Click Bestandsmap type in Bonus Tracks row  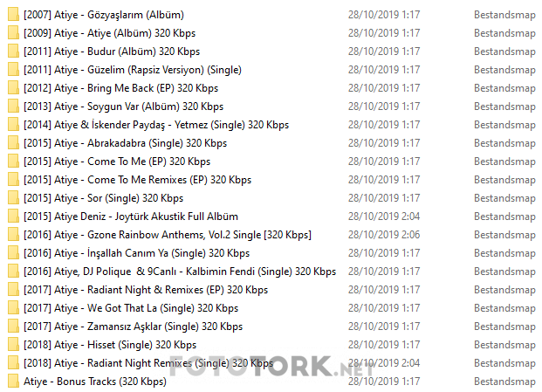[504, 382]
